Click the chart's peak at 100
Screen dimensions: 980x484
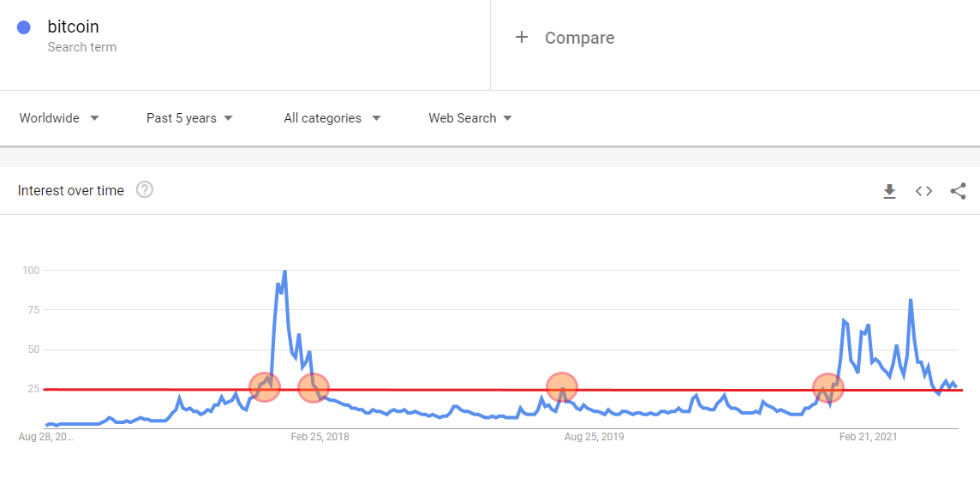point(284,272)
